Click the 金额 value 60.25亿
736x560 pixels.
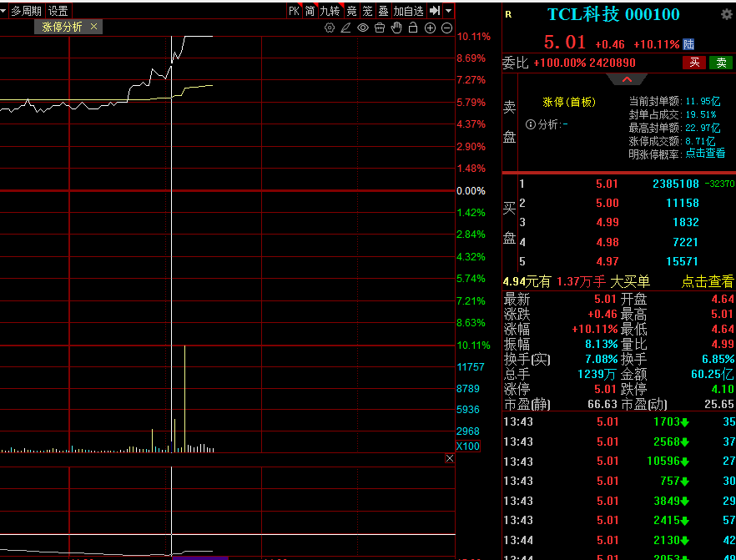pos(712,374)
